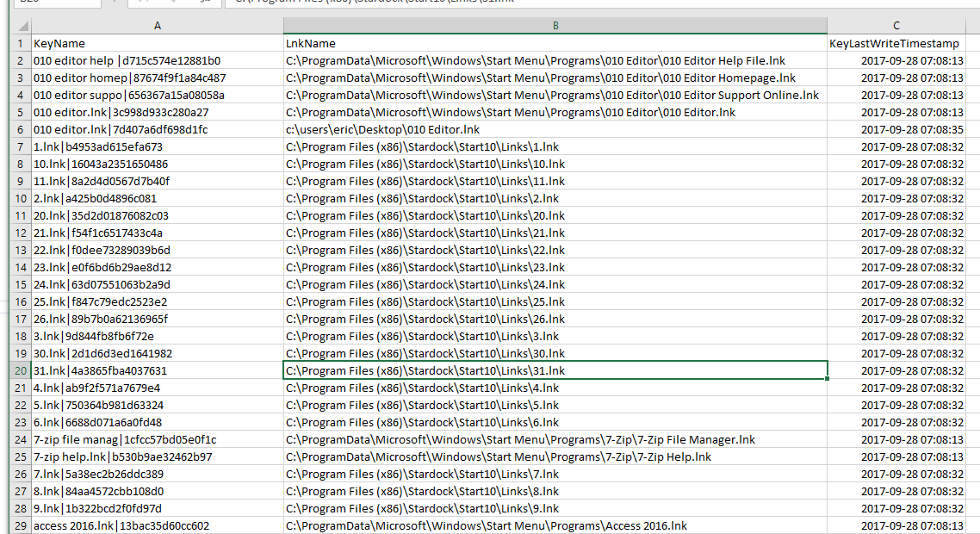Select row header 29

point(21,526)
